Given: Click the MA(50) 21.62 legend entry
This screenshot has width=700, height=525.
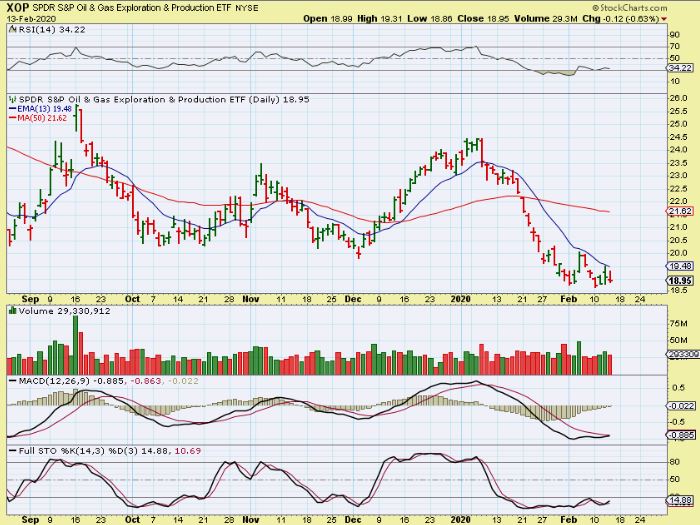Looking at the screenshot, I should tap(38, 118).
